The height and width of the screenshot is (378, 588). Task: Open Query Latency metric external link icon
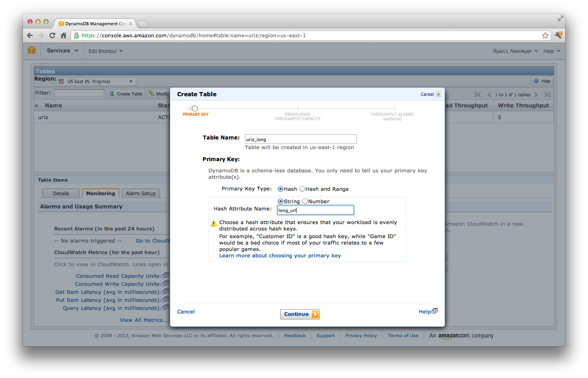click(x=166, y=307)
